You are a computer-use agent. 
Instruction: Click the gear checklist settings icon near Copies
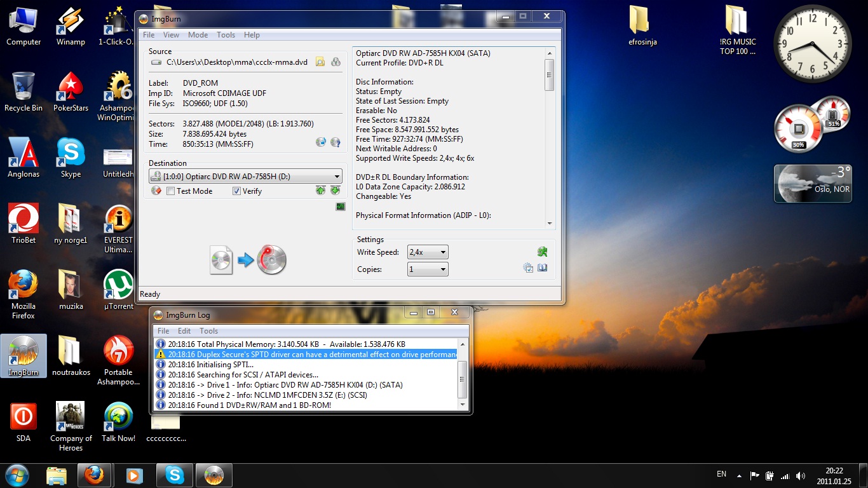coord(528,268)
